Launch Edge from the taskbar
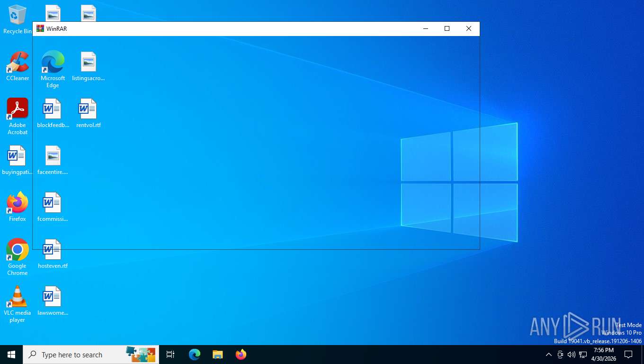This screenshot has height=364, width=644. (195, 355)
